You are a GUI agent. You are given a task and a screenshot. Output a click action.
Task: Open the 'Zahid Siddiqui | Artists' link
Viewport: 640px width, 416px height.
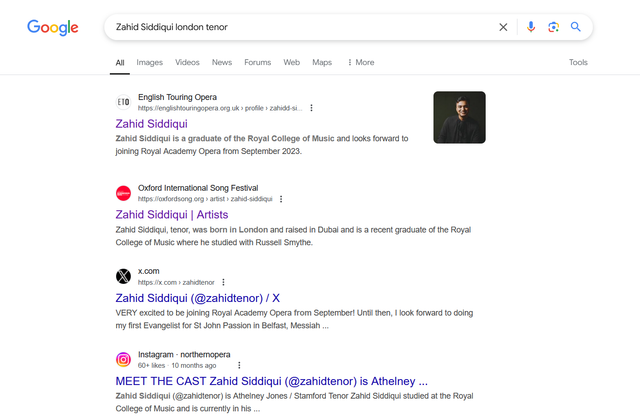(x=171, y=214)
